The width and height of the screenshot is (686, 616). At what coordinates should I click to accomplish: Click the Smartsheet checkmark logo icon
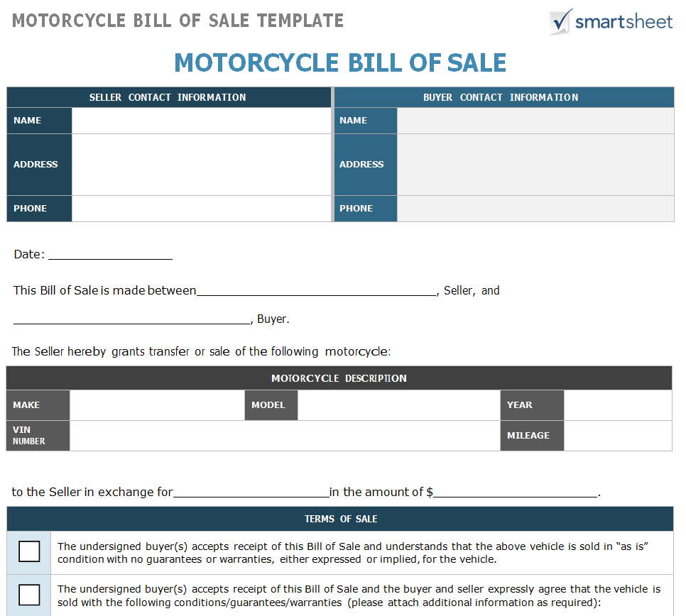[561, 21]
